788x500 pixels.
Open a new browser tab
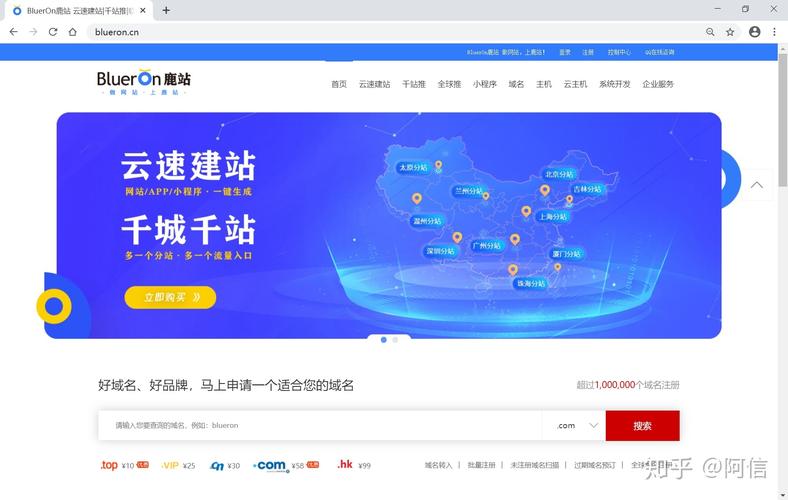pyautogui.click(x=166, y=10)
